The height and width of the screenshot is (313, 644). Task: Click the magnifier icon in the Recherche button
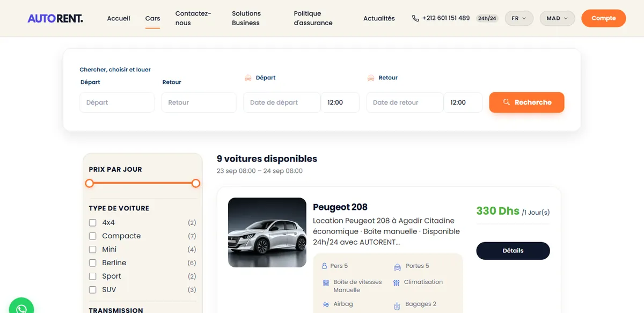[506, 102]
